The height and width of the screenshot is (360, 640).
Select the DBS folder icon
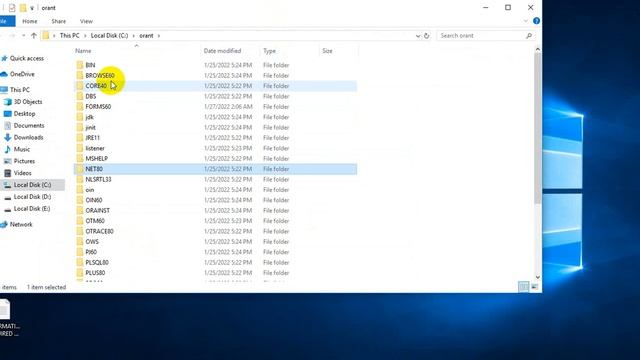[x=80, y=96]
